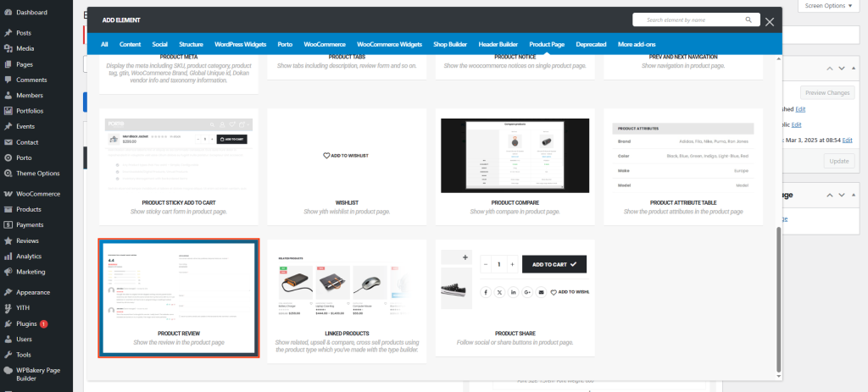The height and width of the screenshot is (392, 868).
Task: Collapse the Publish panel toggle arrow
Action: pos(854,68)
